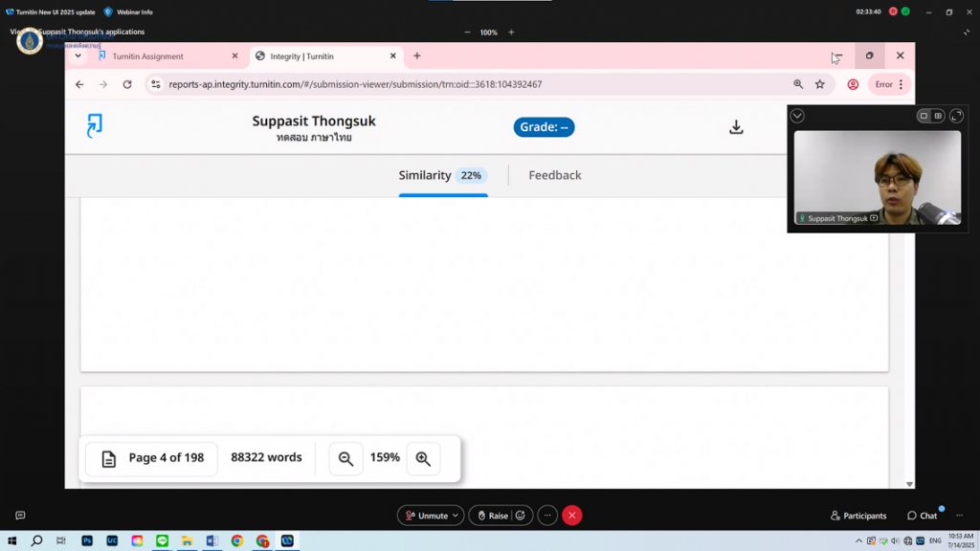This screenshot has width=980, height=551.
Task: Click the page document icon
Action: tap(109, 458)
